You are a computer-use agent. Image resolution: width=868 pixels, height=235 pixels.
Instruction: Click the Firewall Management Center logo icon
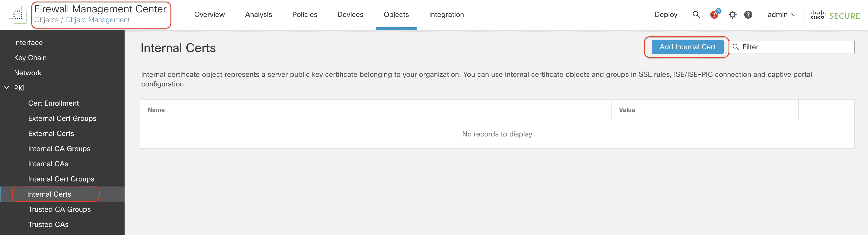17,14
